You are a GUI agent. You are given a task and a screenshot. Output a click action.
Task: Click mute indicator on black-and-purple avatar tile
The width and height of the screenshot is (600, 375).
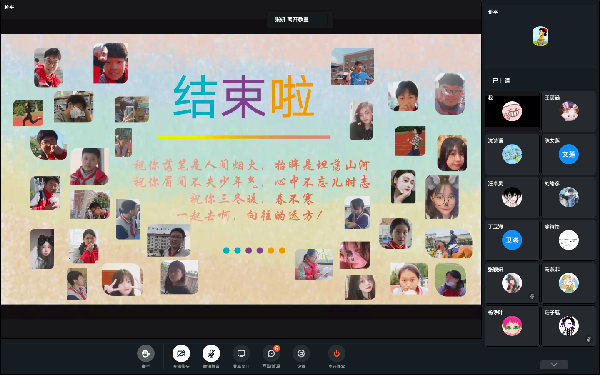(x=589, y=339)
